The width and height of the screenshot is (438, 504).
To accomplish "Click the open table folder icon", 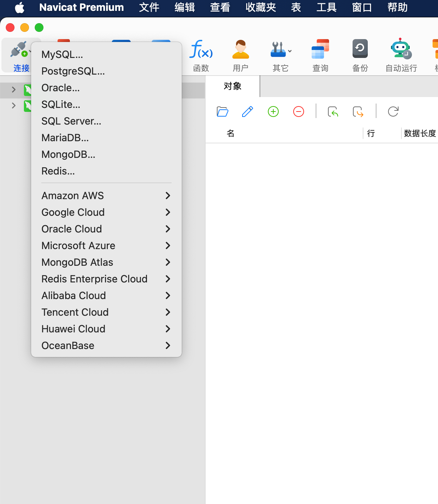I will [x=222, y=112].
